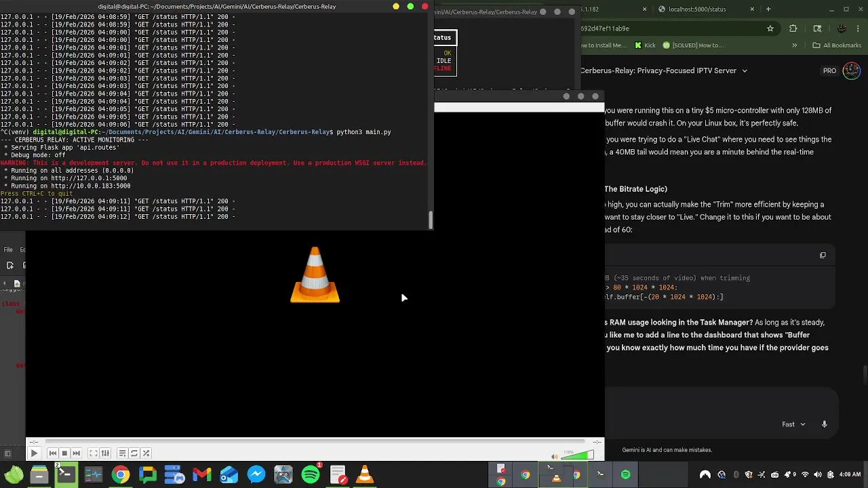Open Kick bookmark
868x488 pixels.
pyautogui.click(x=644, y=45)
